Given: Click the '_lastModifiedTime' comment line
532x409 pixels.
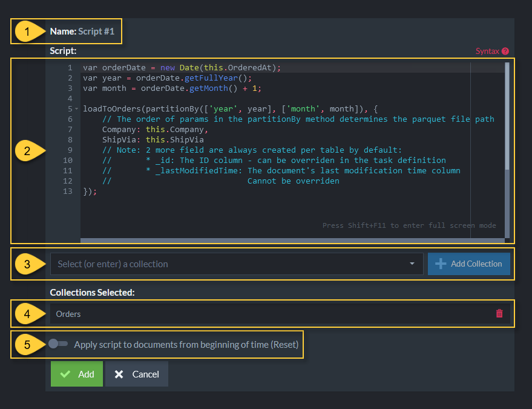Looking at the screenshot, I should point(281,170).
